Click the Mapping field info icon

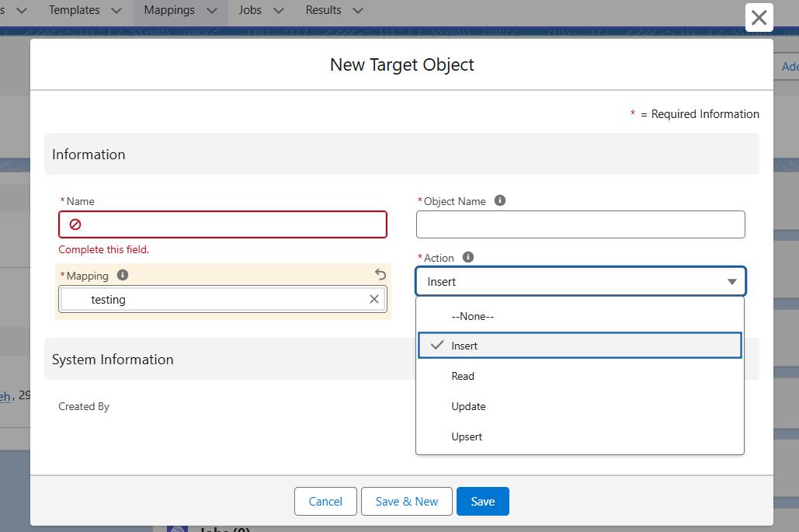pyautogui.click(x=123, y=275)
